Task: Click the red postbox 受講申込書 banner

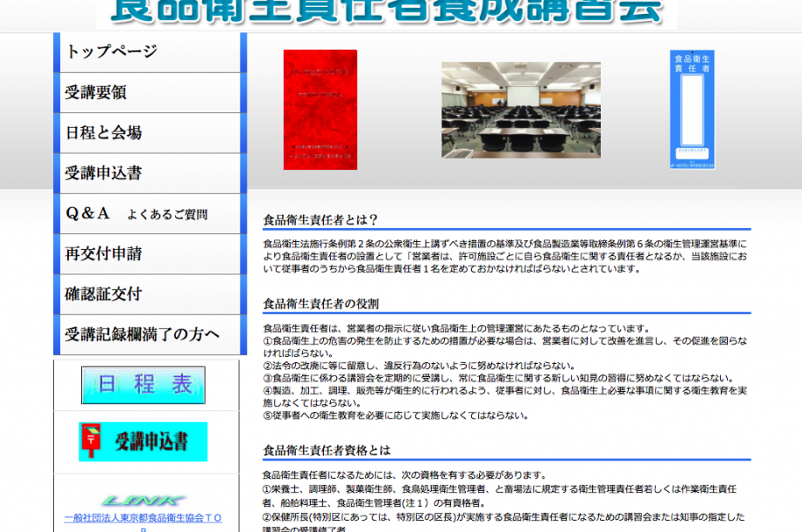Action: pyautogui.click(x=144, y=441)
